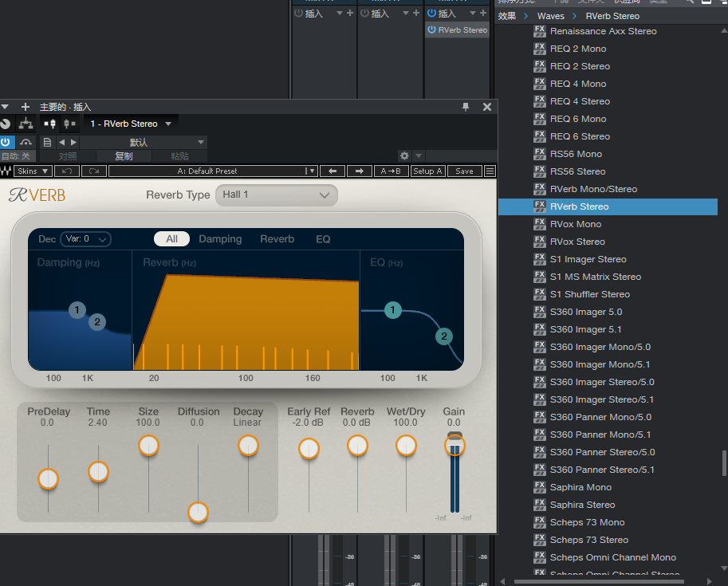Click the sidechain output icon
Screen dimensions: 728x586
(x=69, y=124)
